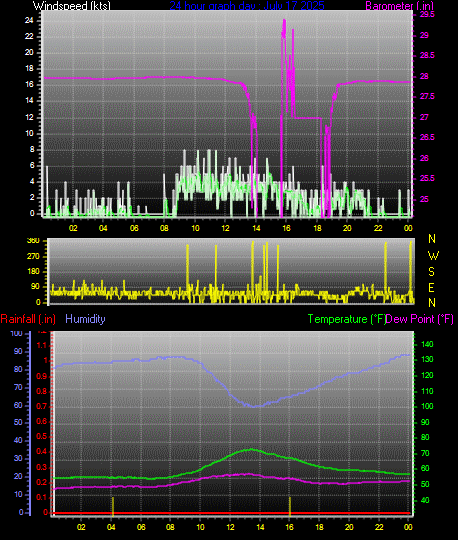The image size is (458, 540).
Task: Click the barometer spike peak near 16
Action: 284,21
